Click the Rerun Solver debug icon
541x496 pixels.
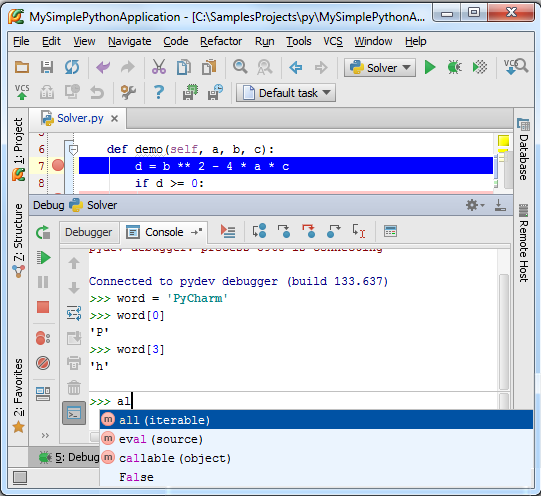click(43, 232)
